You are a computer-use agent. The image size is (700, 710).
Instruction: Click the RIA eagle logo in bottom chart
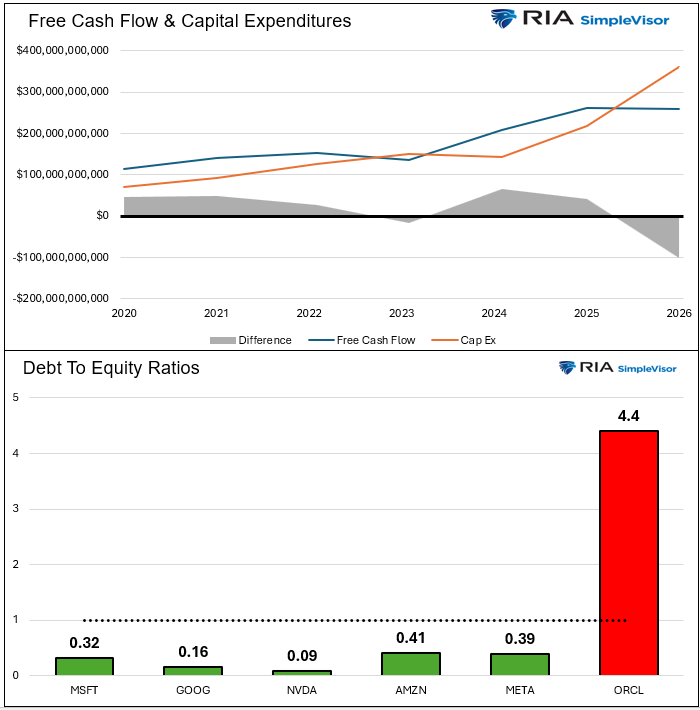(567, 368)
